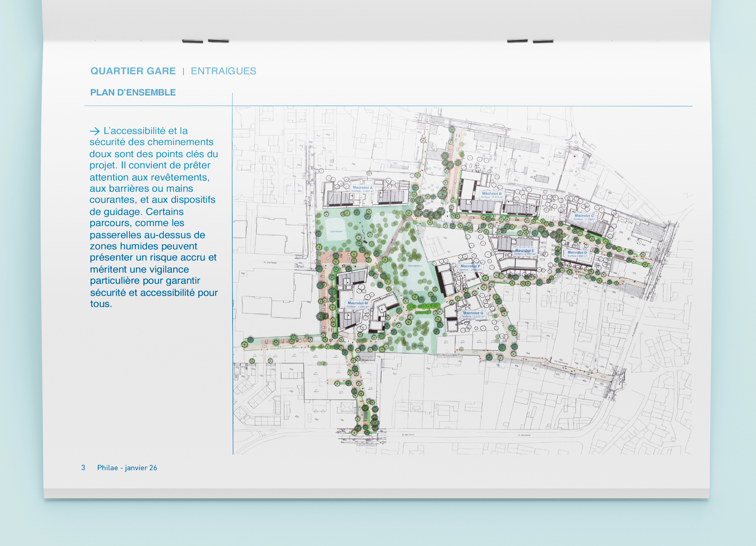Click the arrow icon before the paragraph

[95, 131]
